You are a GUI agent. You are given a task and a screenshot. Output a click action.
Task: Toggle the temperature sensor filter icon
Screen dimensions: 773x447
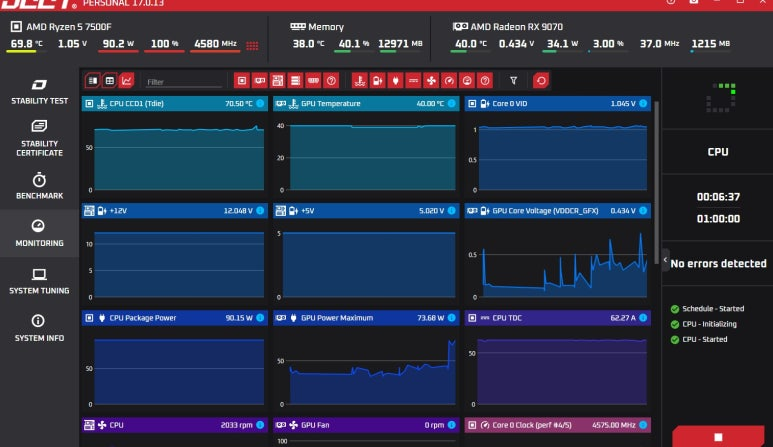pyautogui.click(x=359, y=81)
